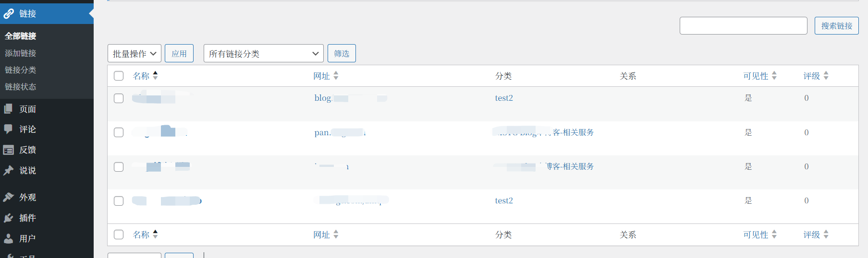This screenshot has width=868, height=258.
Task: Open 添加链接 in the sidebar submenu
Action: click(x=21, y=53)
